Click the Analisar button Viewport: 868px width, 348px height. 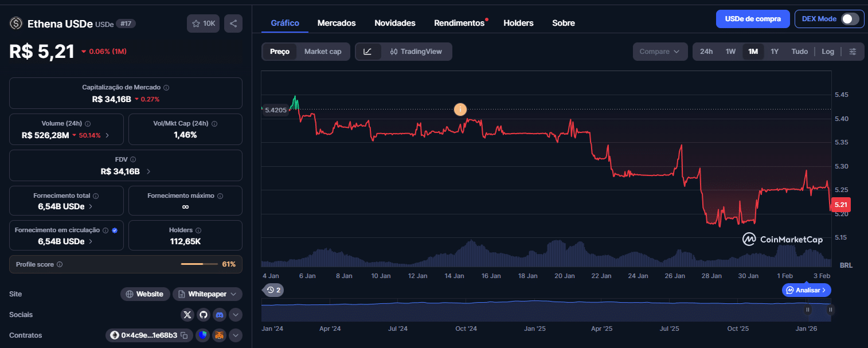[806, 290]
